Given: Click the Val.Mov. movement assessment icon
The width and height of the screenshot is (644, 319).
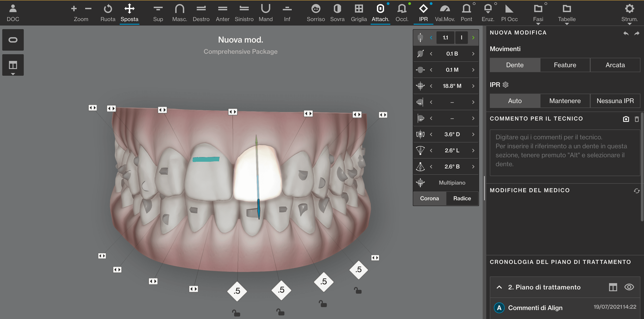Looking at the screenshot, I should coord(445,13).
